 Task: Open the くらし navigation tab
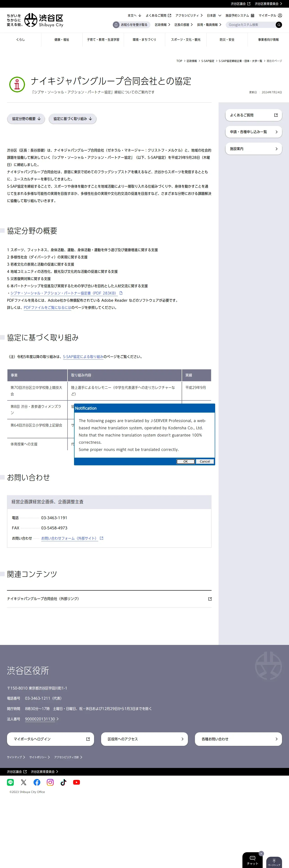point(20,40)
